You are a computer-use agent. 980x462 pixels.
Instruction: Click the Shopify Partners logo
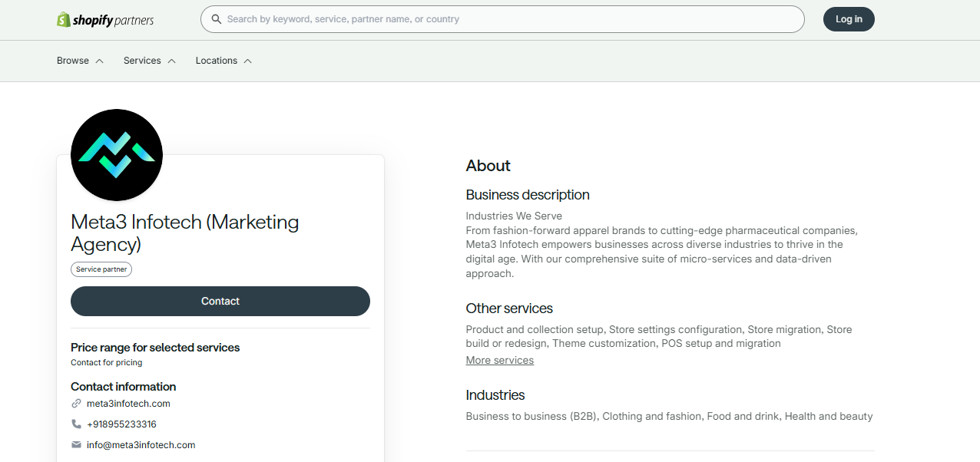pyautogui.click(x=105, y=20)
